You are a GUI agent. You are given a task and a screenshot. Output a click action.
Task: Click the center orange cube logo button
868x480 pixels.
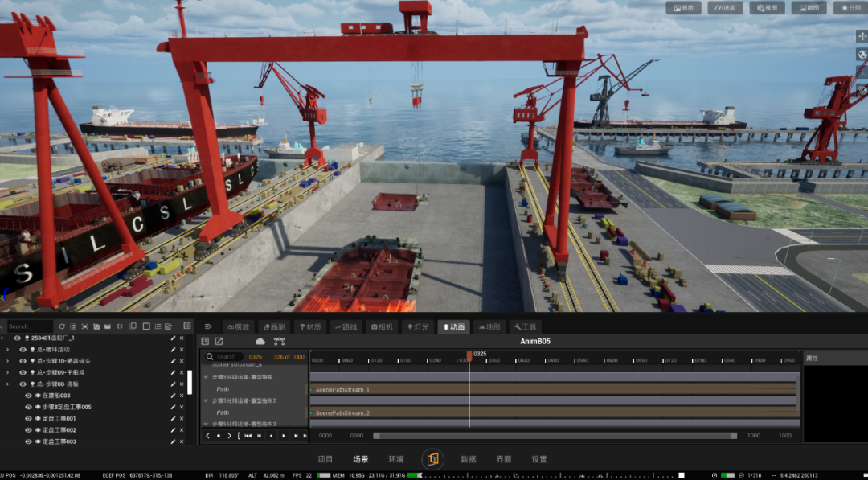[432, 459]
